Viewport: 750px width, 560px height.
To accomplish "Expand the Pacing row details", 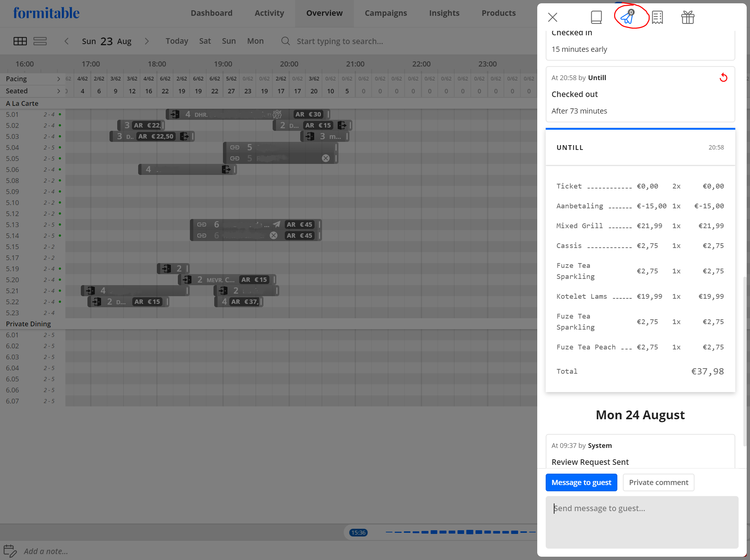I will 58,78.
